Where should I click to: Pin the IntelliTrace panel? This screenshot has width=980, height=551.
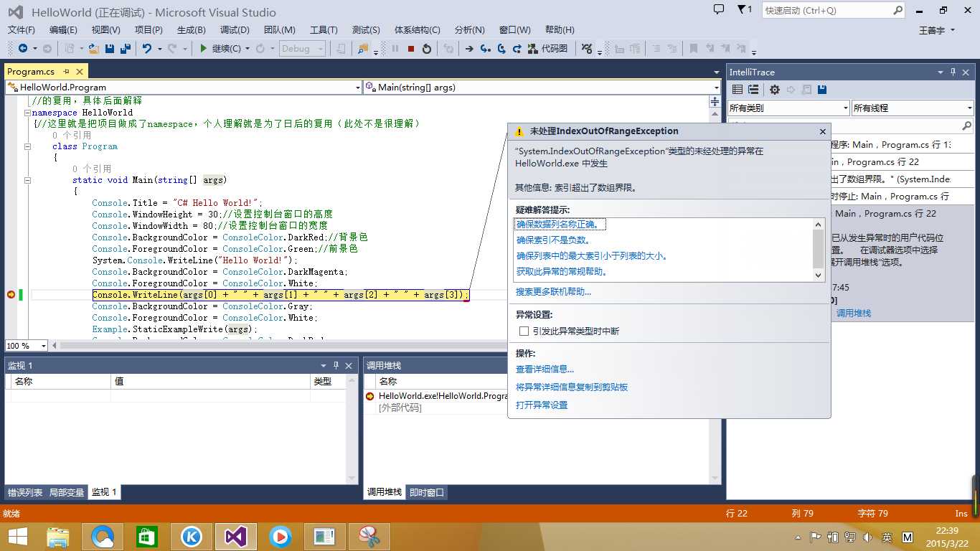953,72
